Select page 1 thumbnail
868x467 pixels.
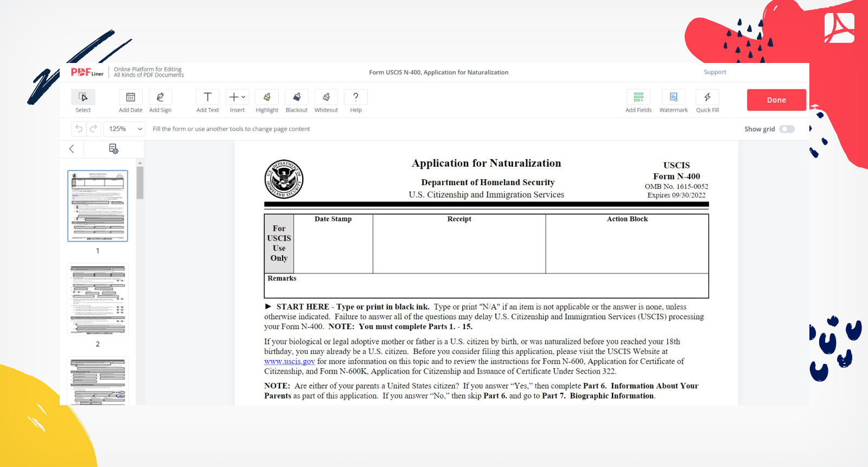[98, 206]
